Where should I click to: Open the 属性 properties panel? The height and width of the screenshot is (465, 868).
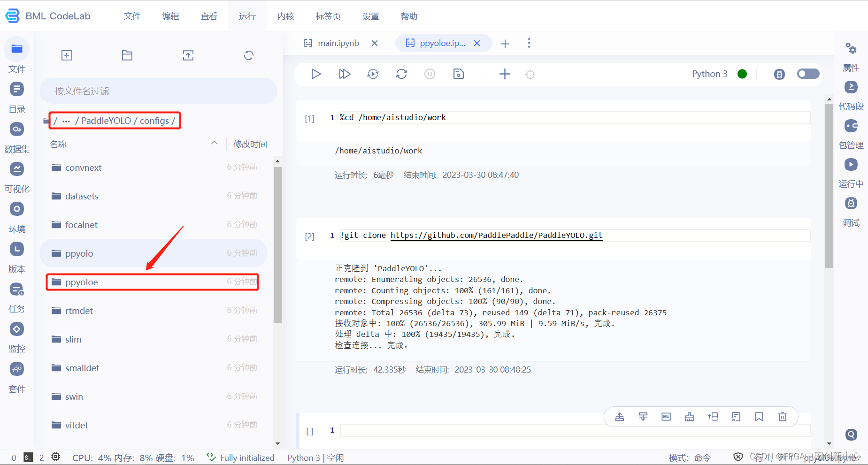851,56
